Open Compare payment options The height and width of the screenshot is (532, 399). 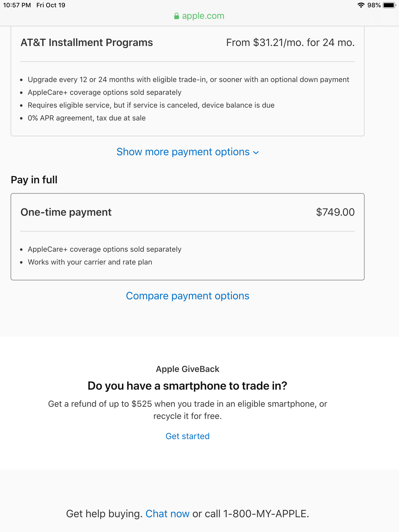pyautogui.click(x=188, y=296)
